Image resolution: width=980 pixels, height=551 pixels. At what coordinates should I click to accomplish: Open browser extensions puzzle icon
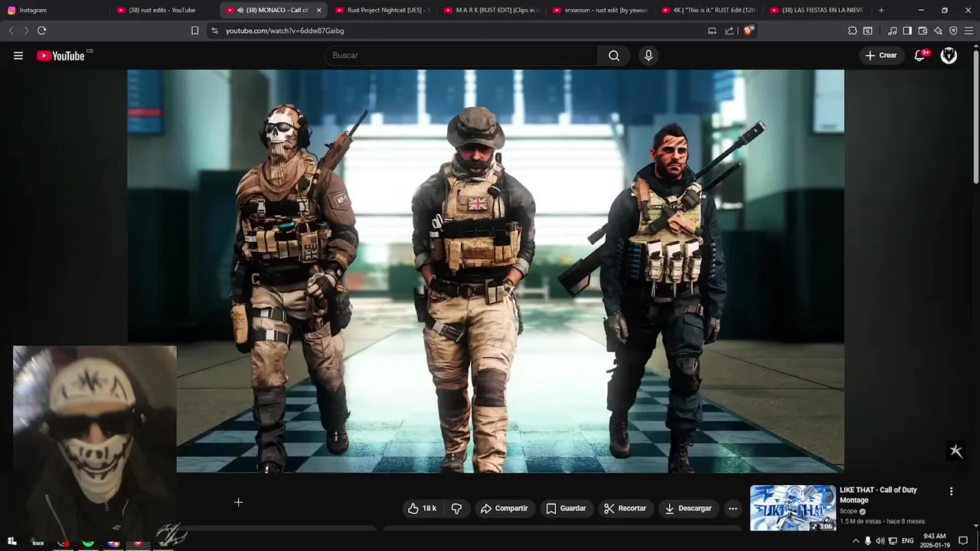(x=852, y=31)
